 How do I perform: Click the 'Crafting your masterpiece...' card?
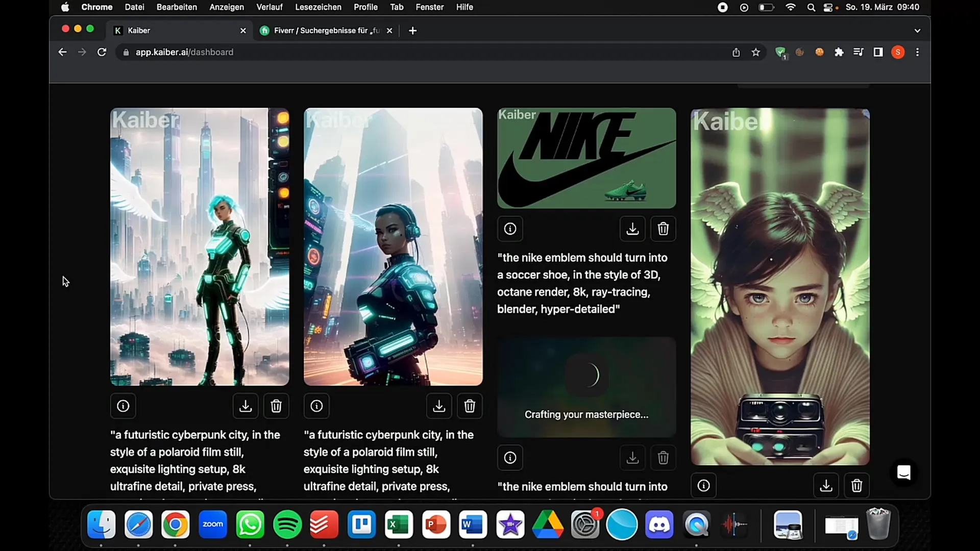586,387
